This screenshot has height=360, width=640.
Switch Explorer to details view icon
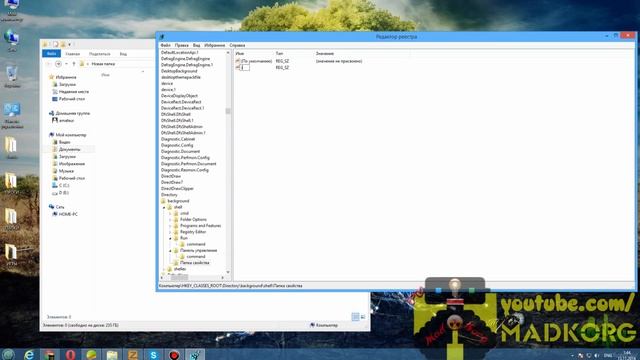(356, 317)
